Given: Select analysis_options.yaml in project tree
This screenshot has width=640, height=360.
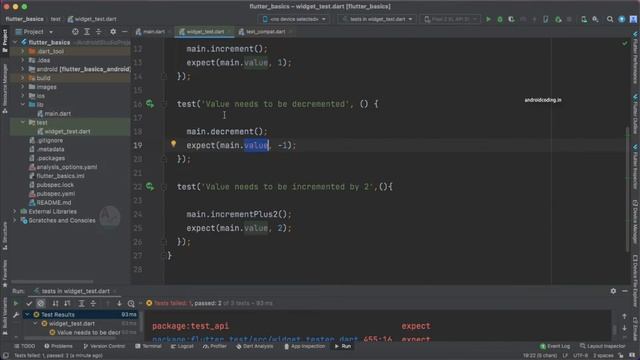Looking at the screenshot, I should [x=67, y=167].
